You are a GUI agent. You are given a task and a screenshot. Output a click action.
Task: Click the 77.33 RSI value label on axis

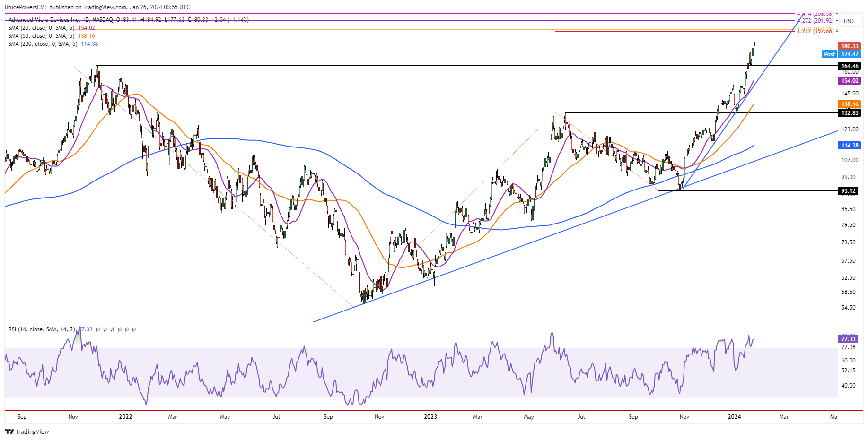point(848,339)
